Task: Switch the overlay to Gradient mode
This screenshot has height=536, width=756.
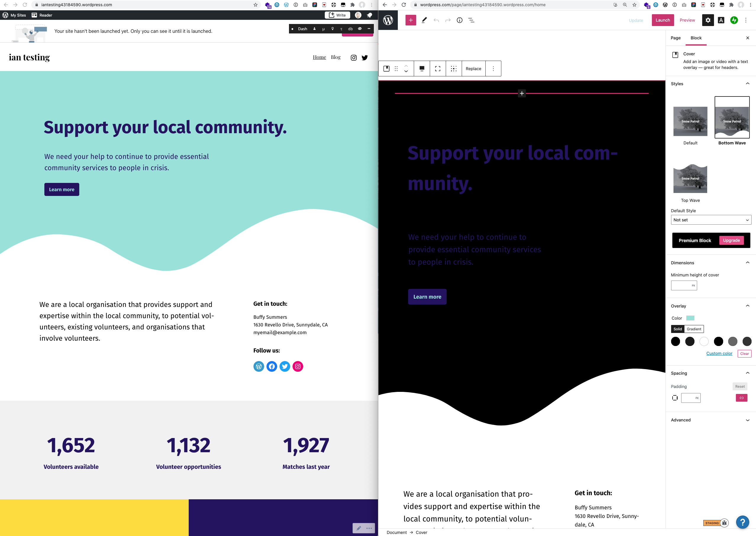Action: pos(694,329)
